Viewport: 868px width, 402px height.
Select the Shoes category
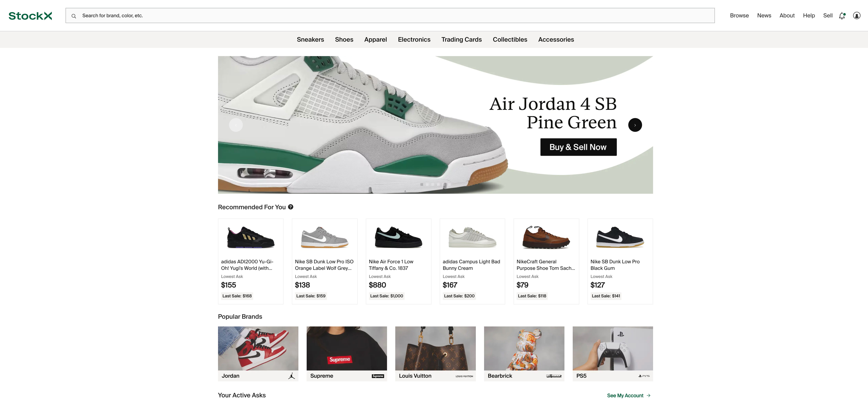(x=344, y=39)
